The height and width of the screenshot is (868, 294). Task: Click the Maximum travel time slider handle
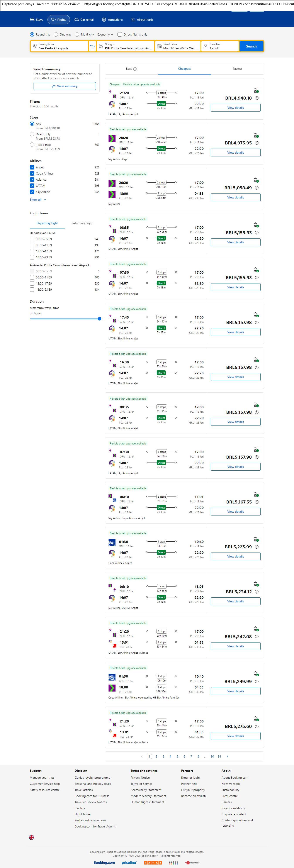99,319
